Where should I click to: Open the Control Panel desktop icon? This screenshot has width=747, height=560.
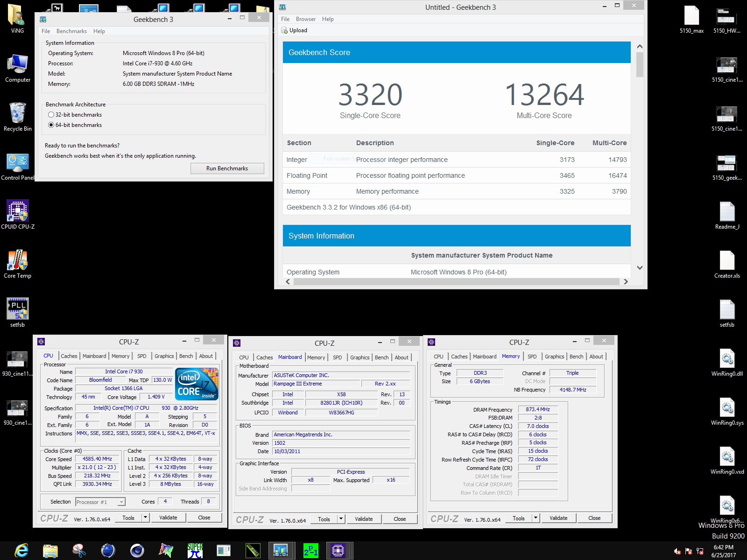click(x=18, y=162)
